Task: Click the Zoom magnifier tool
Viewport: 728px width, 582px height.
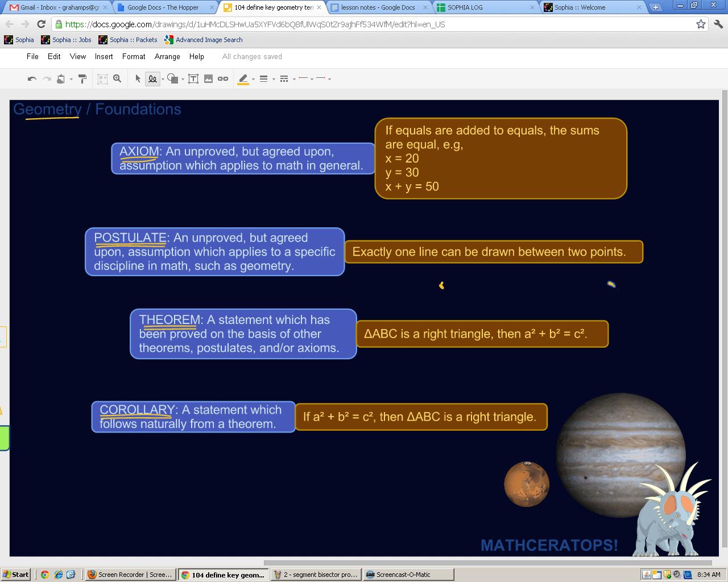Action: 117,79
